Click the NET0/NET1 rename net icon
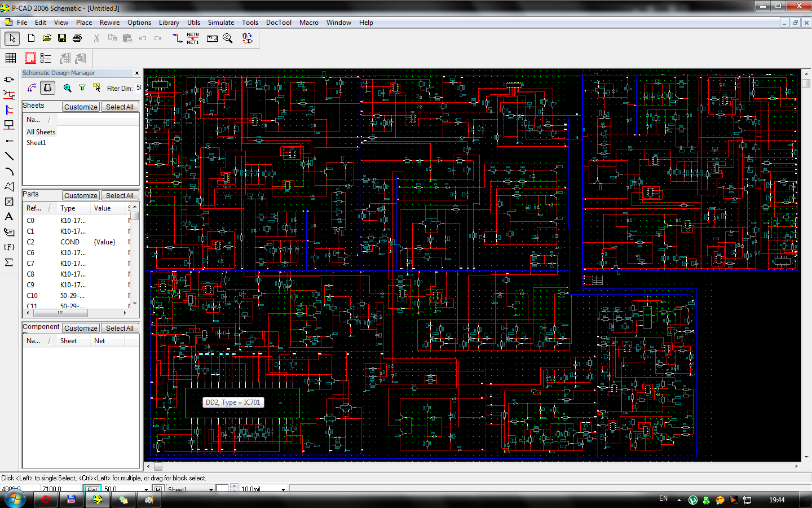Viewport: 812px width, 508px height. coord(193,38)
